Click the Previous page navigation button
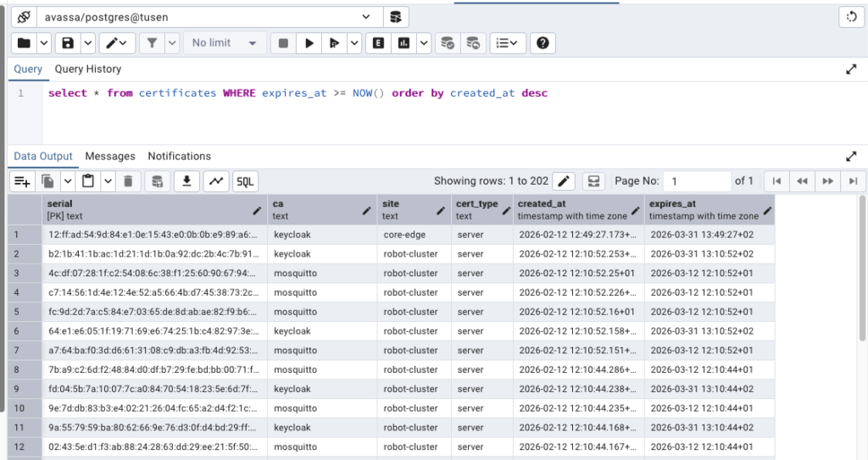This screenshot has height=460, width=868. pos(802,181)
